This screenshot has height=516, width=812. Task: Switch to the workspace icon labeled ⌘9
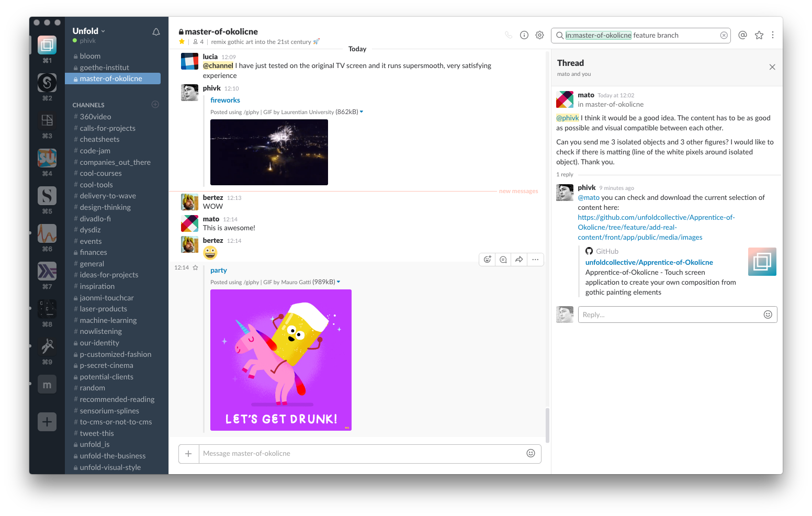click(x=47, y=347)
